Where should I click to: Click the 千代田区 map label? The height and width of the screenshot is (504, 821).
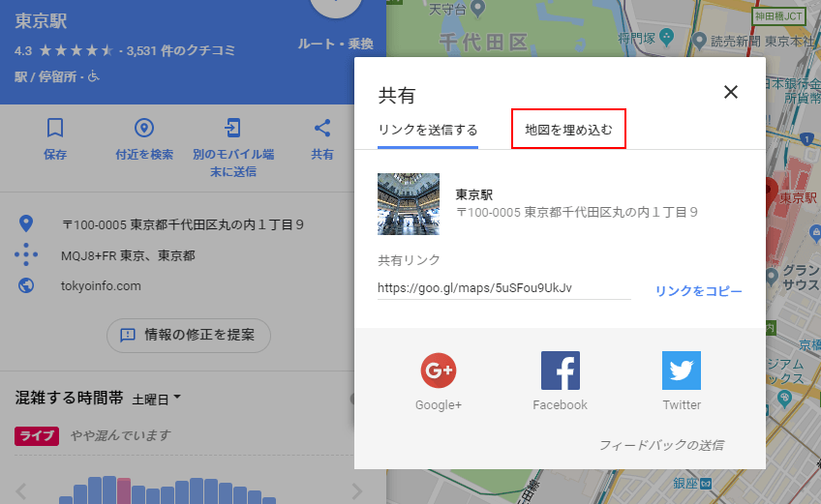(483, 43)
